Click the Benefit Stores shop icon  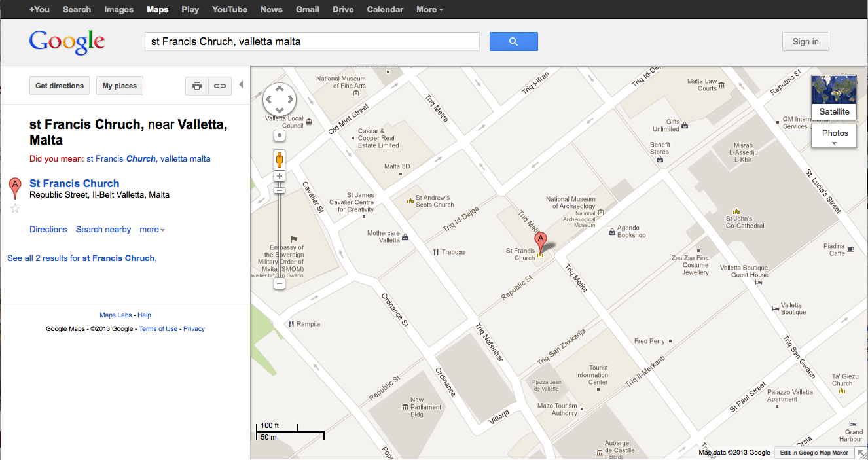[660, 159]
